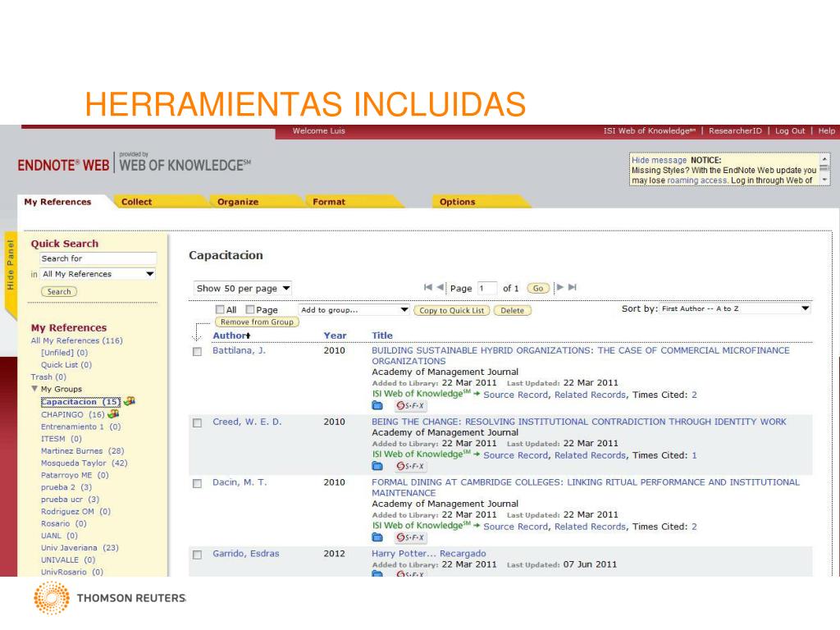Open the Martinez Burnes (28) group
840x630 pixels.
coord(83,450)
